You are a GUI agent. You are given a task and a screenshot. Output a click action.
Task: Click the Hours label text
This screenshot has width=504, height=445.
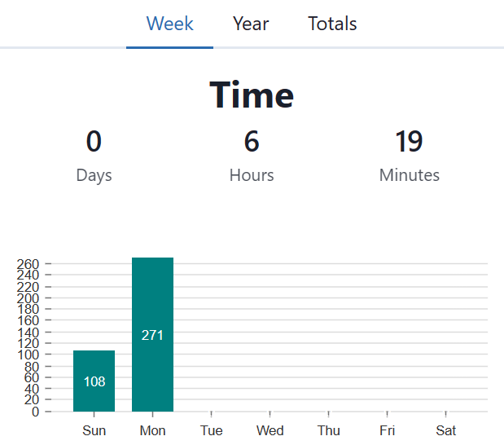tap(252, 175)
